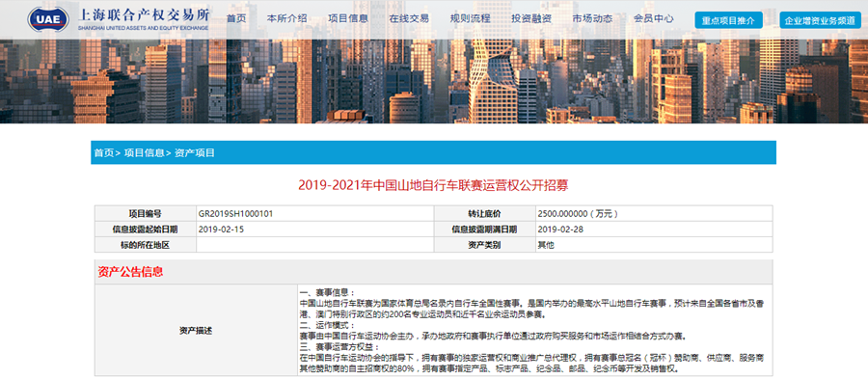Open the 首页 navigation menu item
Screen dimensions: 868x379
coord(236,18)
